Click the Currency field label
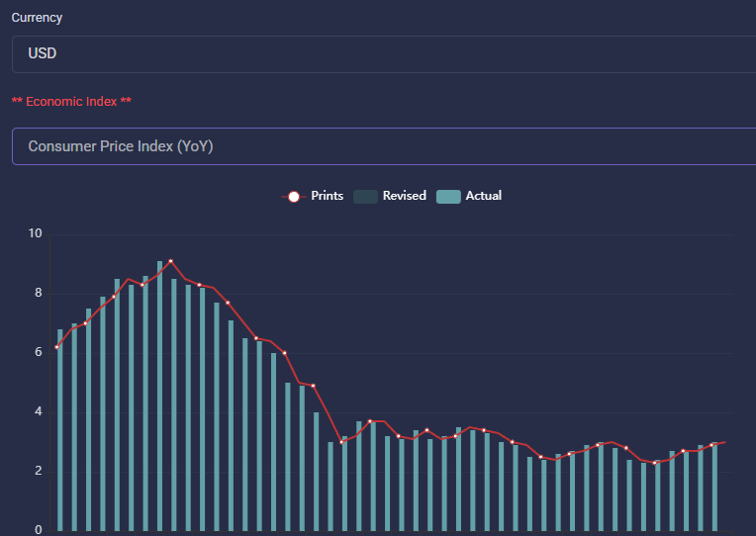 point(37,18)
